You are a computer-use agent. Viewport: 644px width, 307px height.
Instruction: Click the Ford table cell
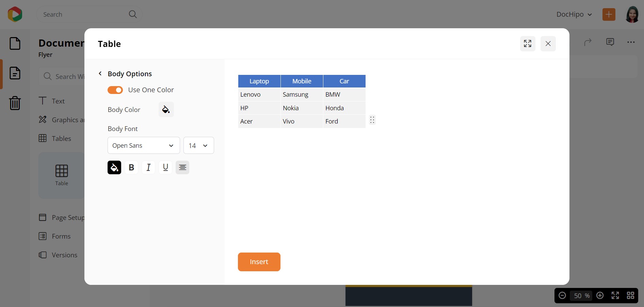(344, 121)
